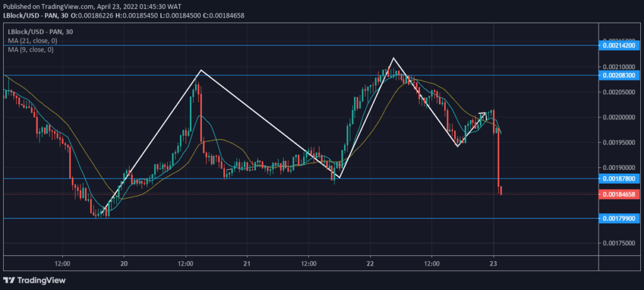Click the LBlock/USD - PAN, 30 chart title
The image size is (644, 290).
click(41, 31)
